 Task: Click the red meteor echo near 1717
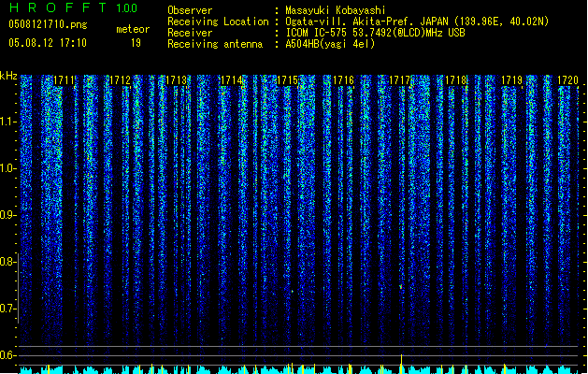(401, 287)
